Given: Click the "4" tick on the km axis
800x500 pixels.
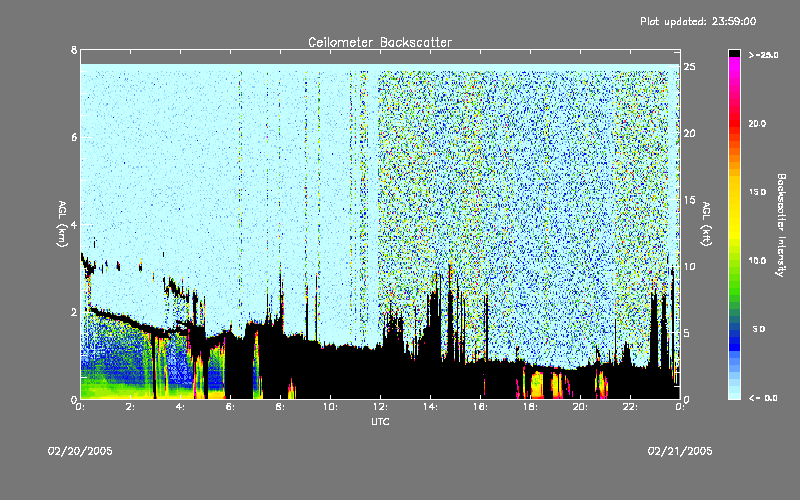Looking at the screenshot, I should 74,224.
